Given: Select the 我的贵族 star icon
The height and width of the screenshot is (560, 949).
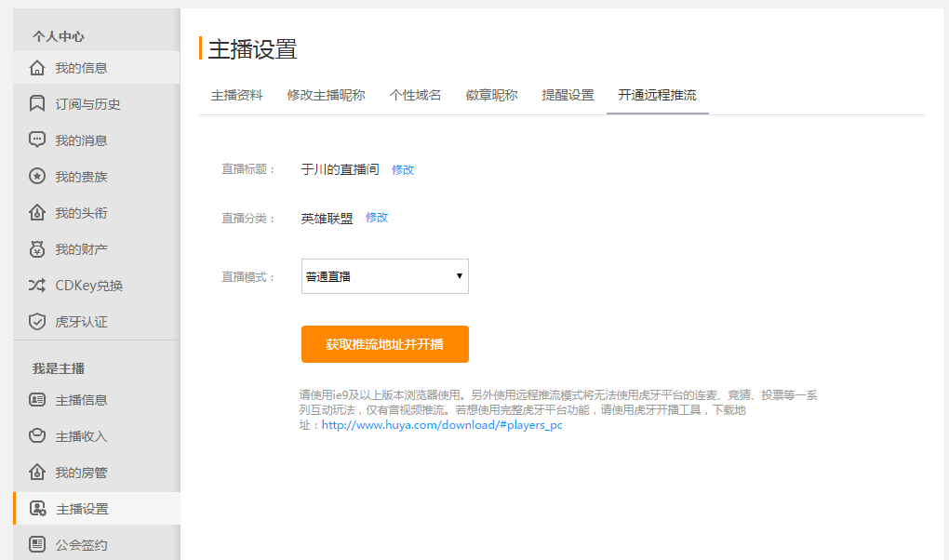Looking at the screenshot, I should pos(37,176).
